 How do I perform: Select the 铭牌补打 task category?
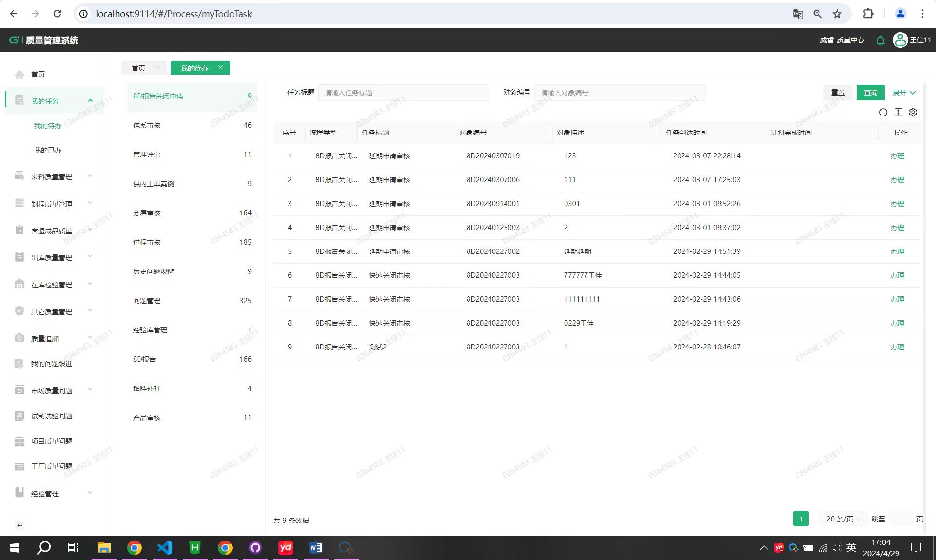pos(192,388)
